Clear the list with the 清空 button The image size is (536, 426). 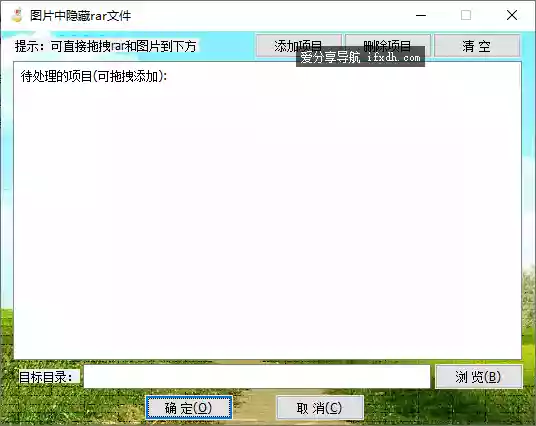tap(477, 45)
